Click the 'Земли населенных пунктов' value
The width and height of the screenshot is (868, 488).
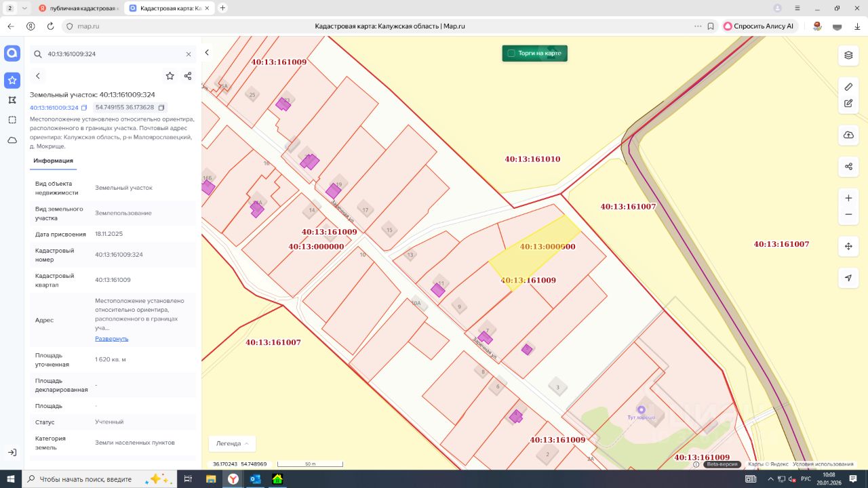(x=135, y=443)
